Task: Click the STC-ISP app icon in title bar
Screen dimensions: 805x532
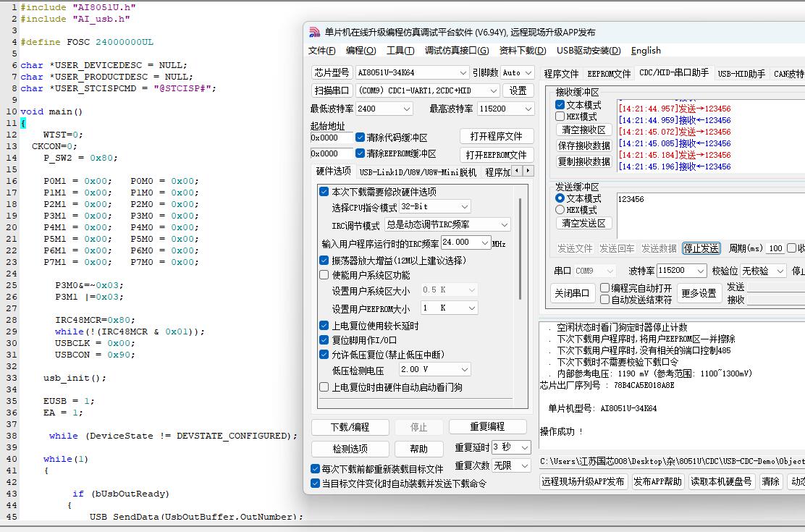Action: (314, 33)
